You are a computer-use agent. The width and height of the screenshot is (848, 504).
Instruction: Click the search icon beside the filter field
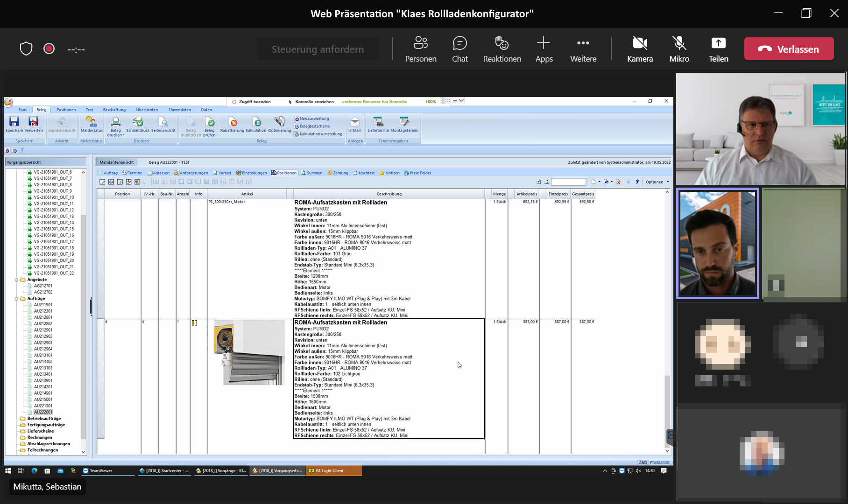[546, 182]
